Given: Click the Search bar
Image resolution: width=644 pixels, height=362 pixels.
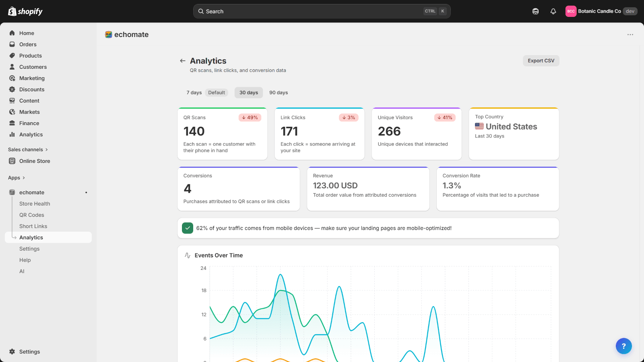Looking at the screenshot, I should pyautogui.click(x=322, y=11).
